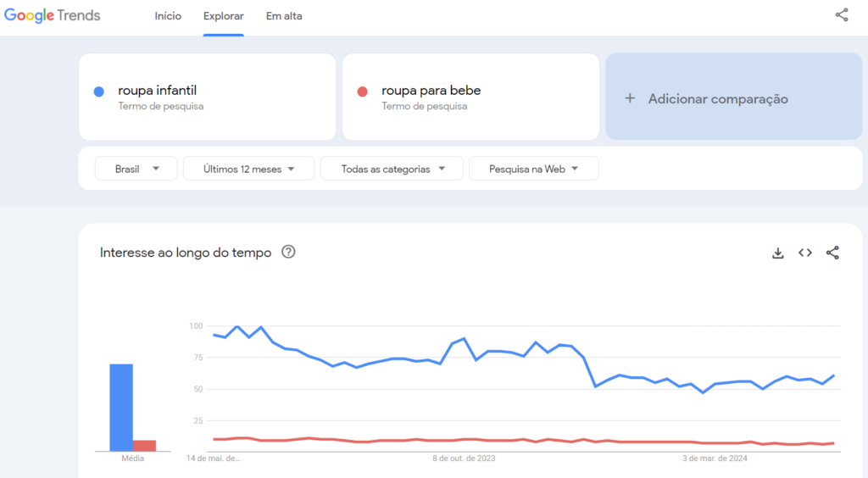Open the Pesquisa na Web search type dropdown
This screenshot has width=868, height=478.
(534, 169)
